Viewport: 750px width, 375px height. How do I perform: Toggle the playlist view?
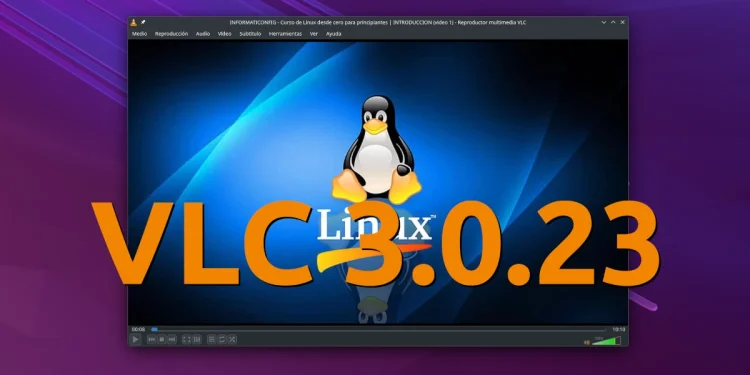(212, 339)
